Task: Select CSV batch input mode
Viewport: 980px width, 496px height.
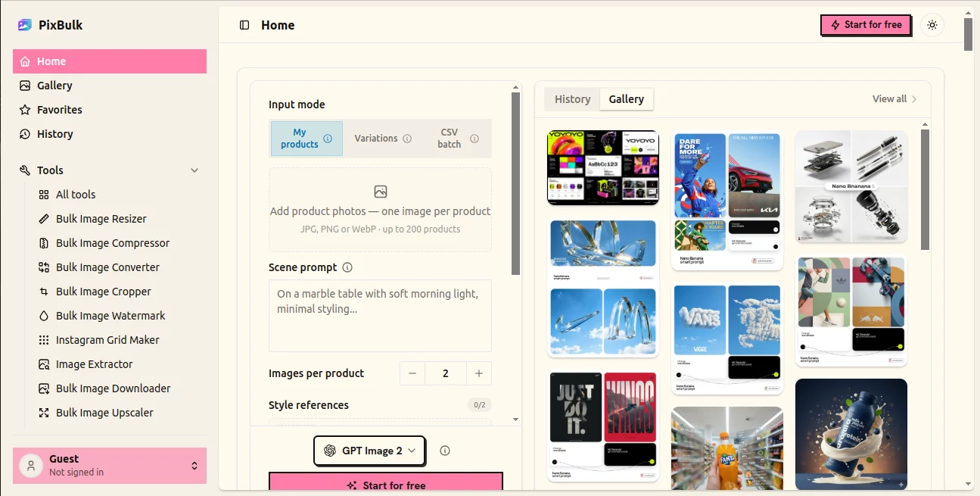Action: click(x=457, y=139)
